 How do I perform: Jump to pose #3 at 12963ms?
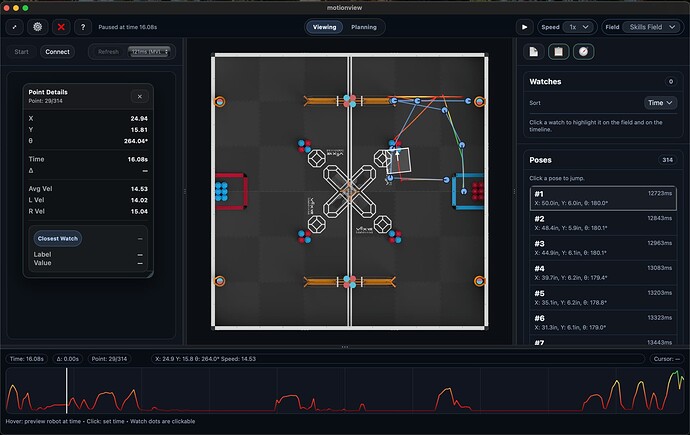pos(603,248)
